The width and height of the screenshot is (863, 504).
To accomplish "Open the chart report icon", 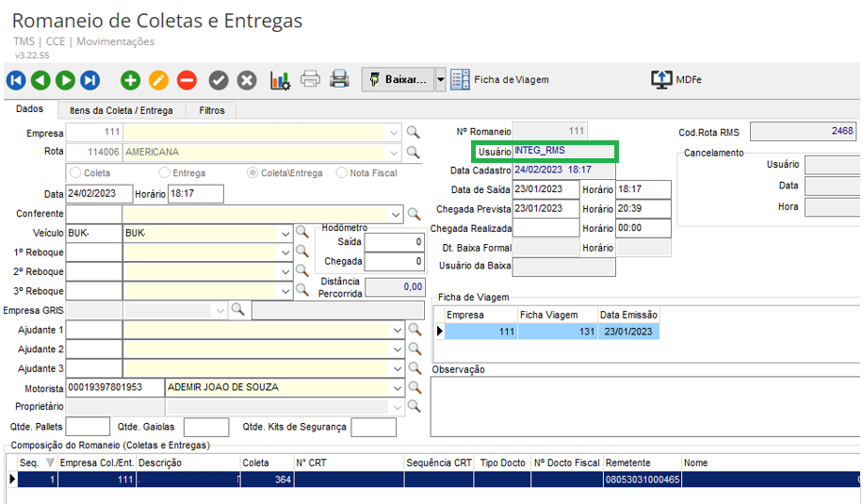I will pyautogui.click(x=280, y=80).
